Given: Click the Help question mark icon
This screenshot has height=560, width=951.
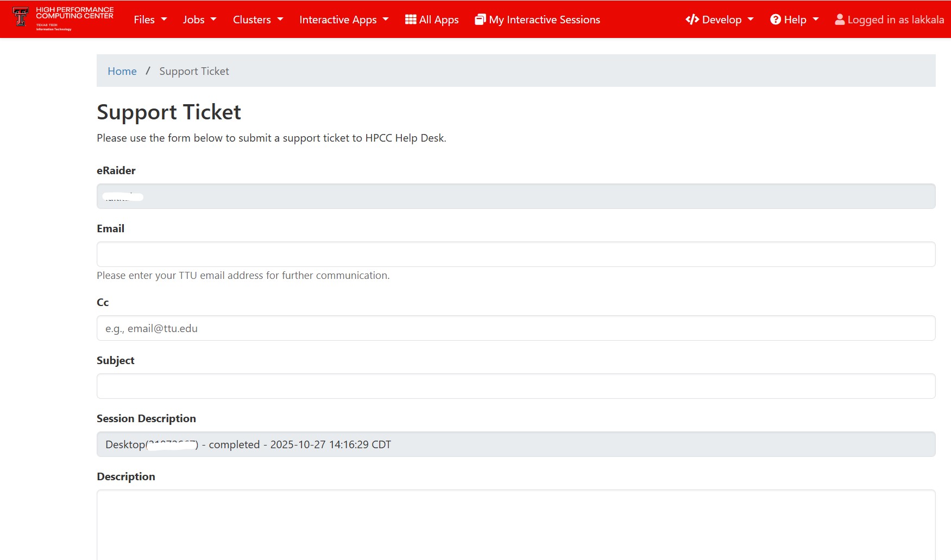Looking at the screenshot, I should tap(775, 19).
